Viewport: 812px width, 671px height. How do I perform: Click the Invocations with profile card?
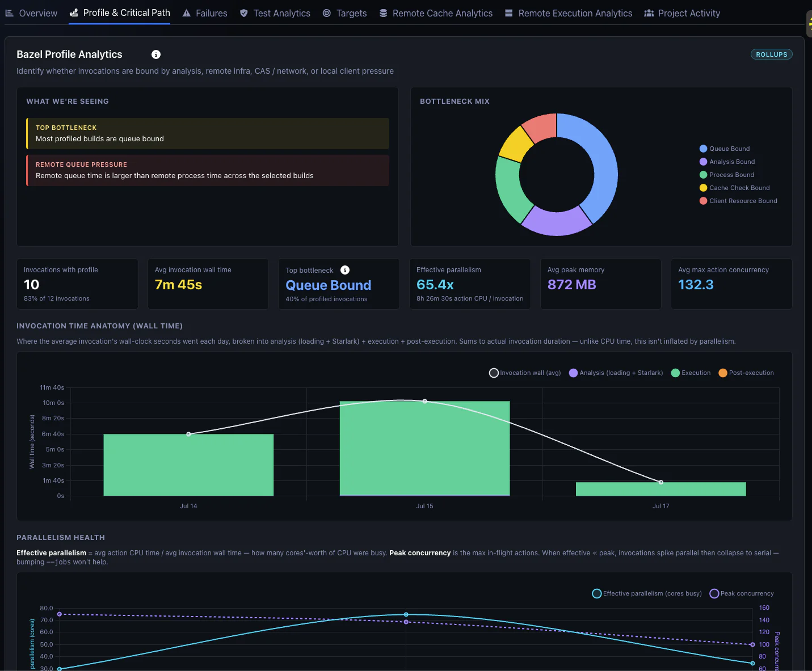(x=77, y=284)
